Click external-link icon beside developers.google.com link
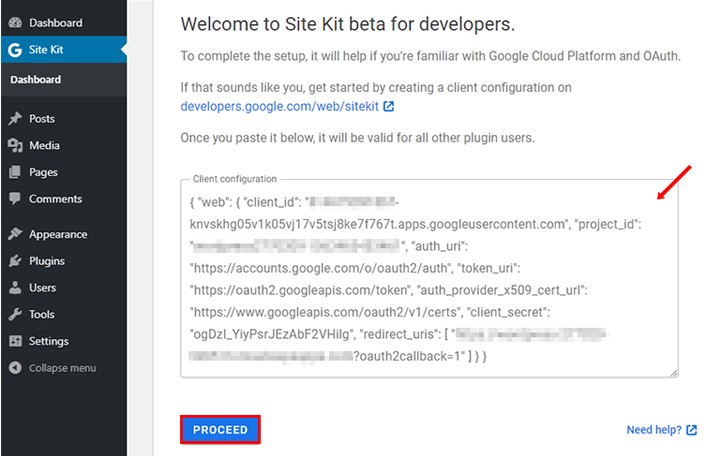The height and width of the screenshot is (456, 709). click(388, 106)
